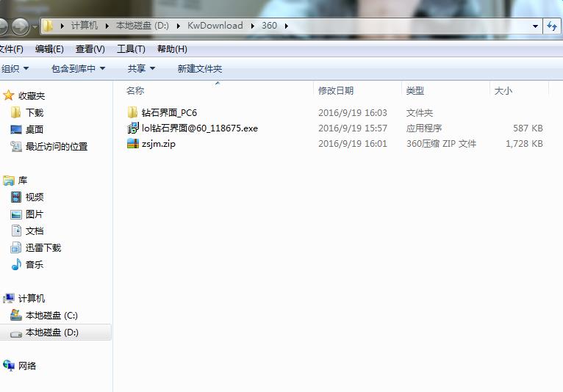Open the 编辑(E) menu
The image size is (563, 392).
pos(49,49)
